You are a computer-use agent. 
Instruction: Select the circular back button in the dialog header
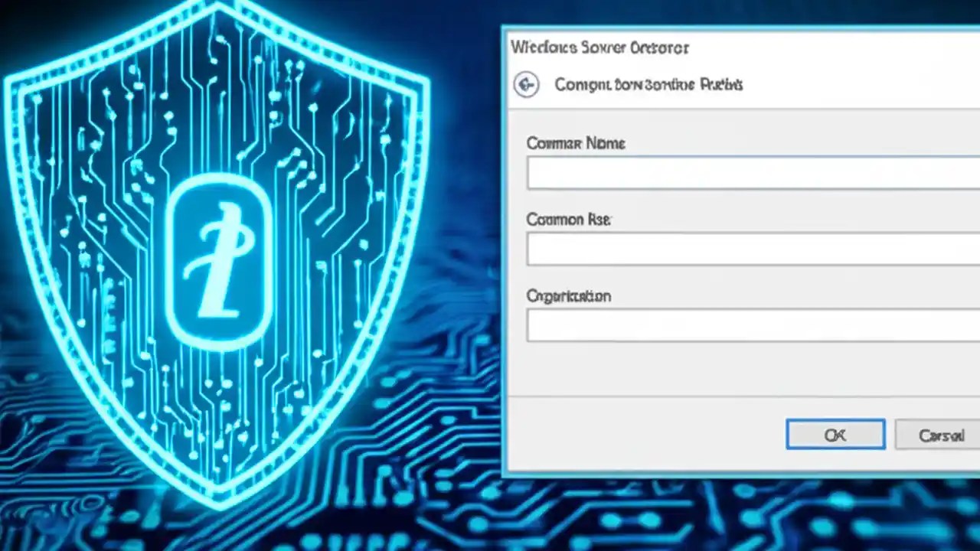526,84
